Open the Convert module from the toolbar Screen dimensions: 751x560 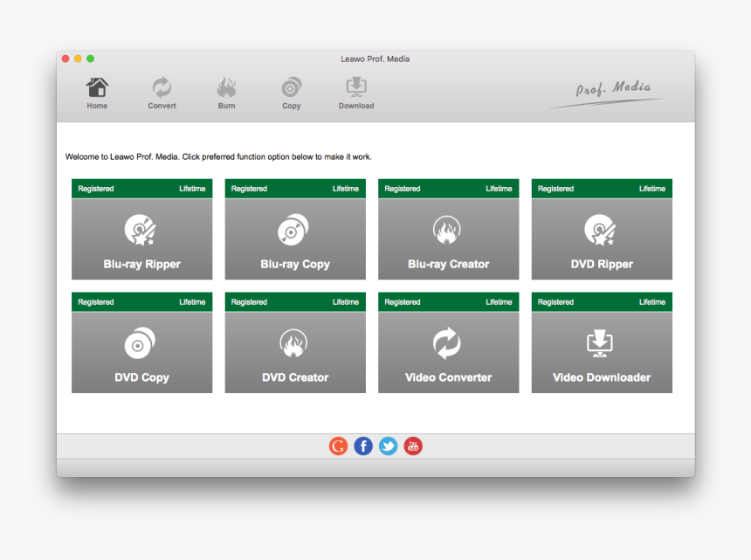coord(162,93)
